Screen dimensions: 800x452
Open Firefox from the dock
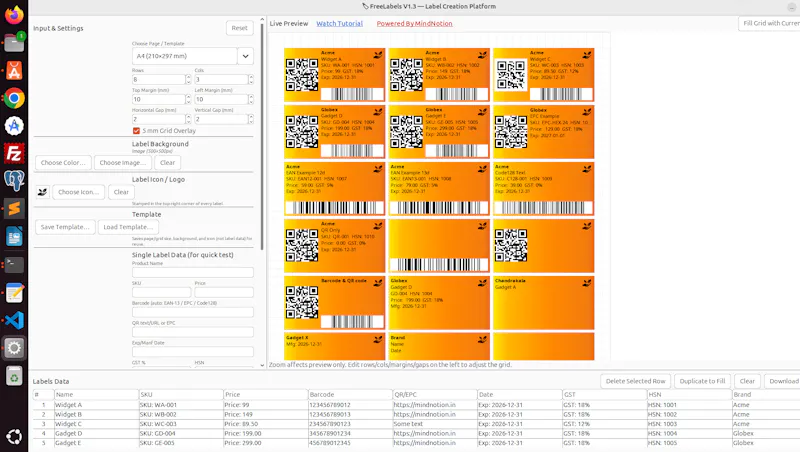(14, 14)
